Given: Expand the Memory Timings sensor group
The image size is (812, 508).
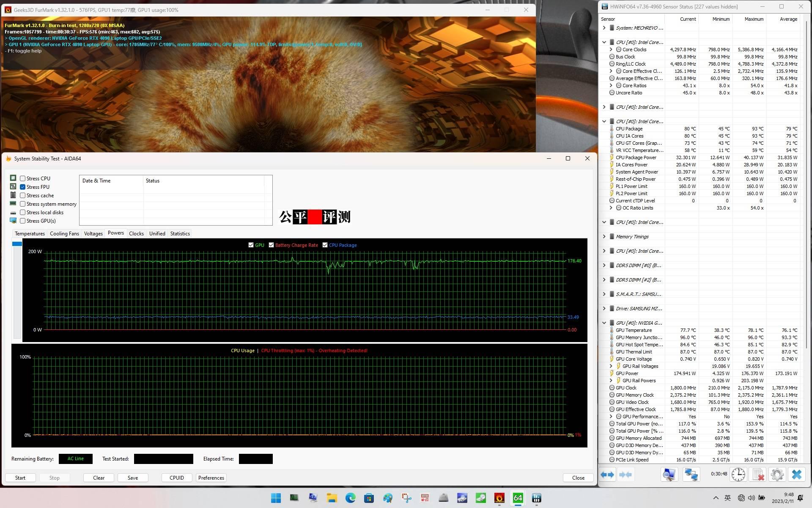Looking at the screenshot, I should click(x=604, y=237).
